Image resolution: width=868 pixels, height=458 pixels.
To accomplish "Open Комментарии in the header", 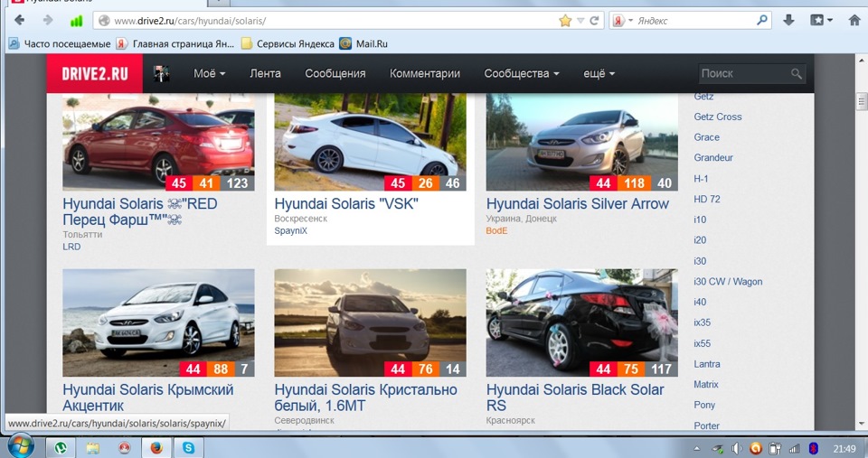I will point(425,73).
